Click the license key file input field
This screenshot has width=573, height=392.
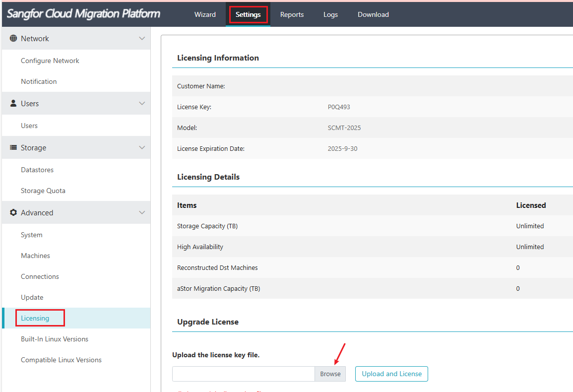(244, 374)
